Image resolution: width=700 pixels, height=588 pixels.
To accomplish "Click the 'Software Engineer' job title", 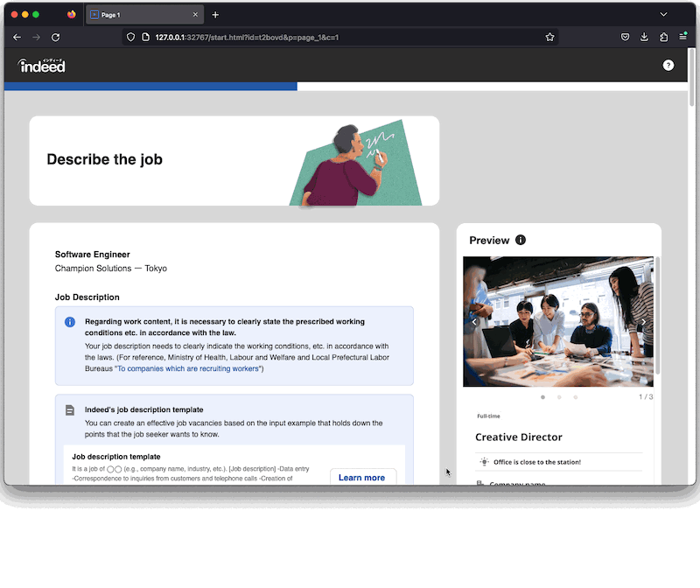I will point(93,254).
